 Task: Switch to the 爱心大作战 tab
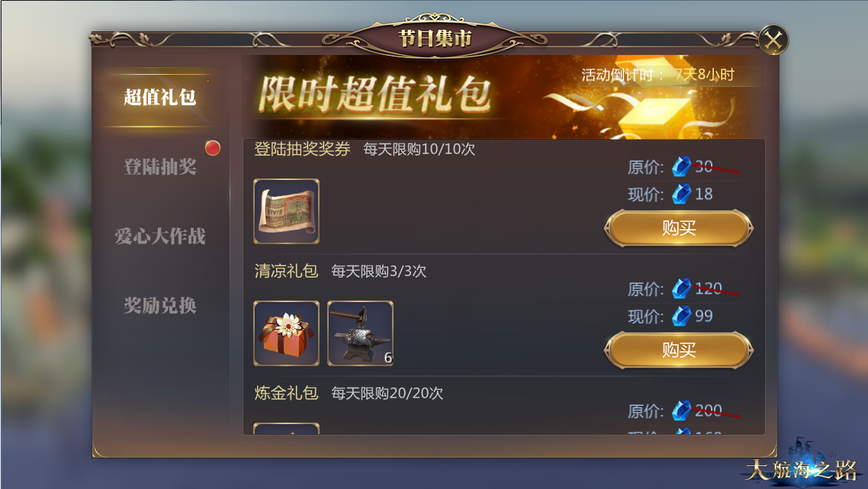coord(160,236)
